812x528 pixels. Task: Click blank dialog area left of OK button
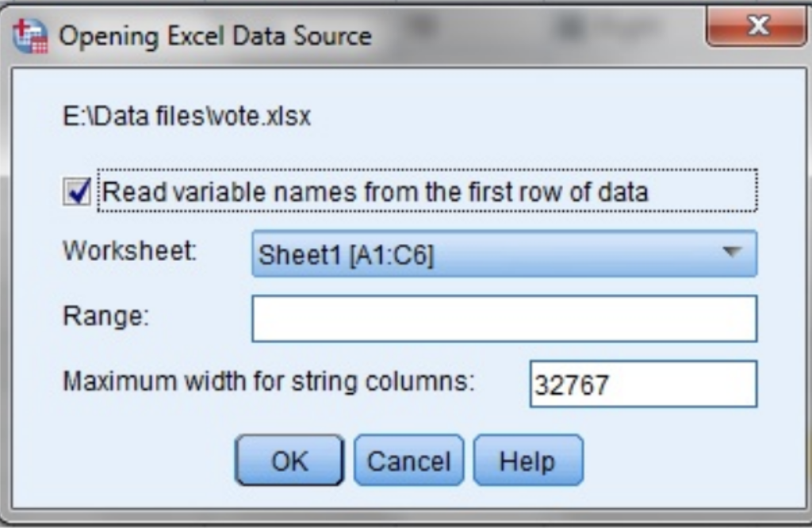click(143, 461)
